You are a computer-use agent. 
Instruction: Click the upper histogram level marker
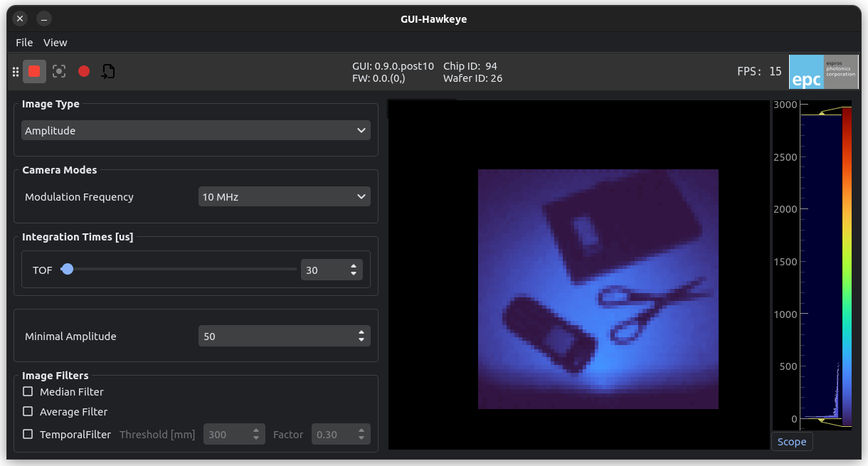822,112
